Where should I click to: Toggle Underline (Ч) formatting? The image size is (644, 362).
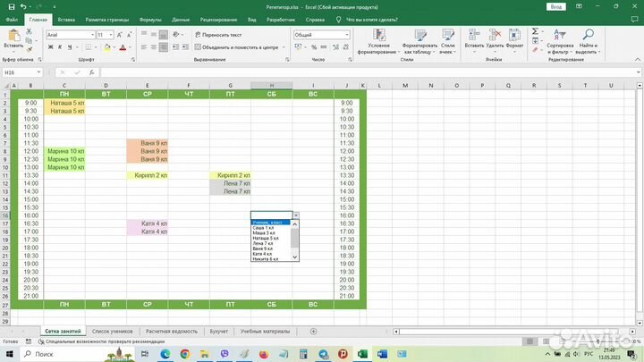[70, 47]
